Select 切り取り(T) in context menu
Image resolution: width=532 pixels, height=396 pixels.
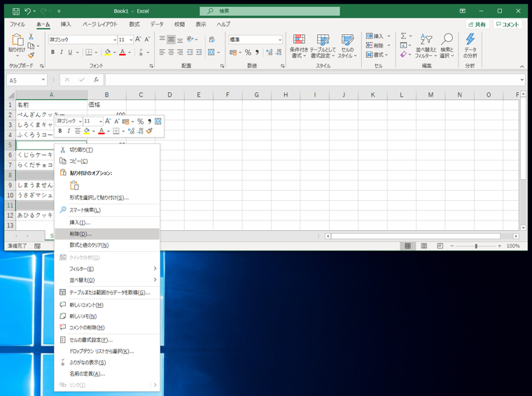pyautogui.click(x=107, y=150)
